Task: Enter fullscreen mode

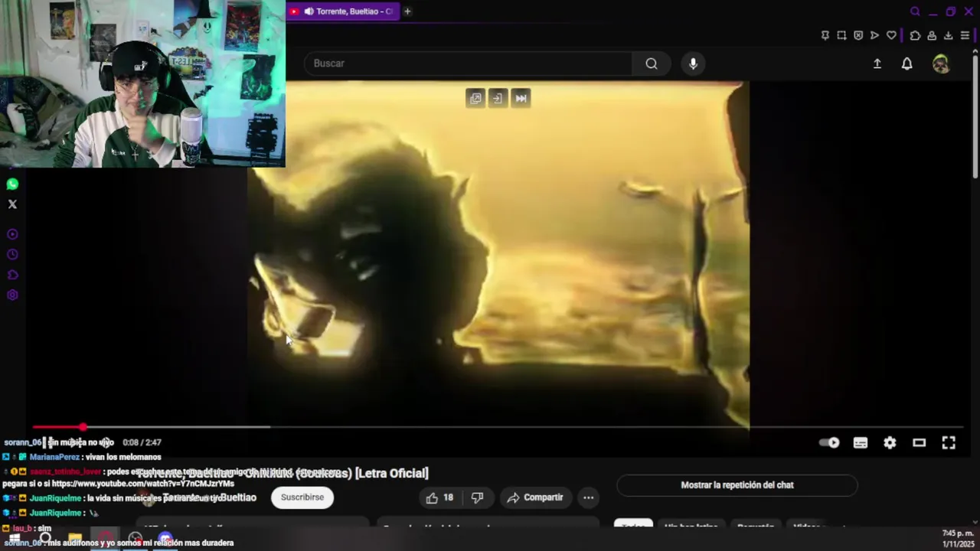Action: 949,442
